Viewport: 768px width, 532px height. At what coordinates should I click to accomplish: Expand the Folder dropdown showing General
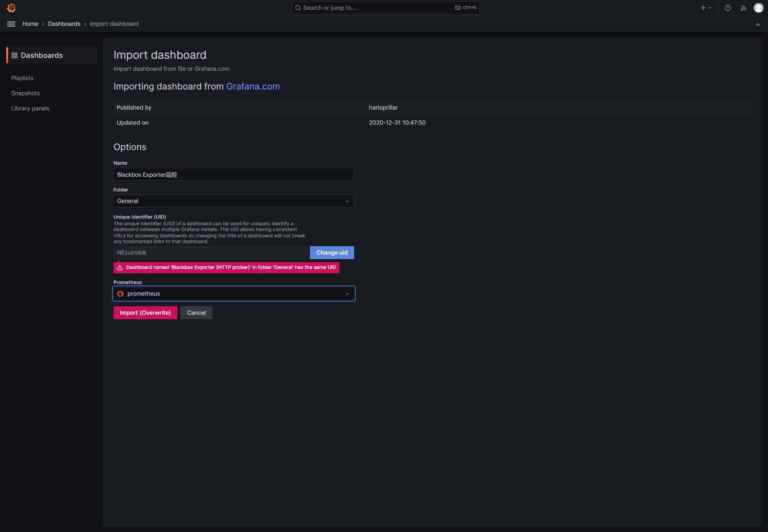pos(234,201)
